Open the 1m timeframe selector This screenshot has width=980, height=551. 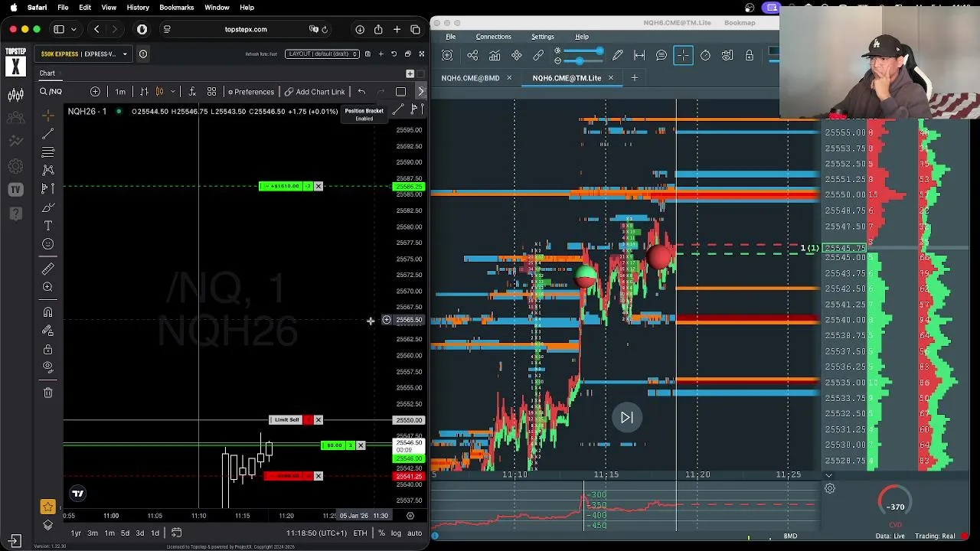click(x=120, y=92)
